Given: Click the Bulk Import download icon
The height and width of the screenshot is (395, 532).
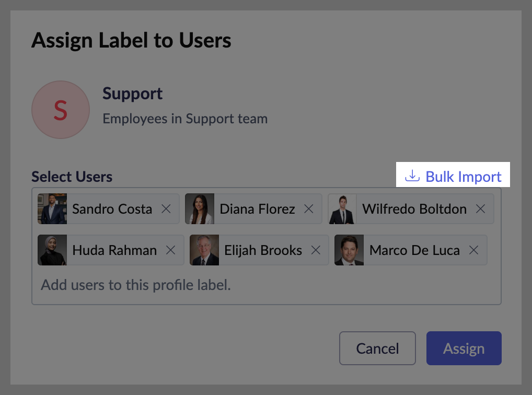Looking at the screenshot, I should coord(412,176).
